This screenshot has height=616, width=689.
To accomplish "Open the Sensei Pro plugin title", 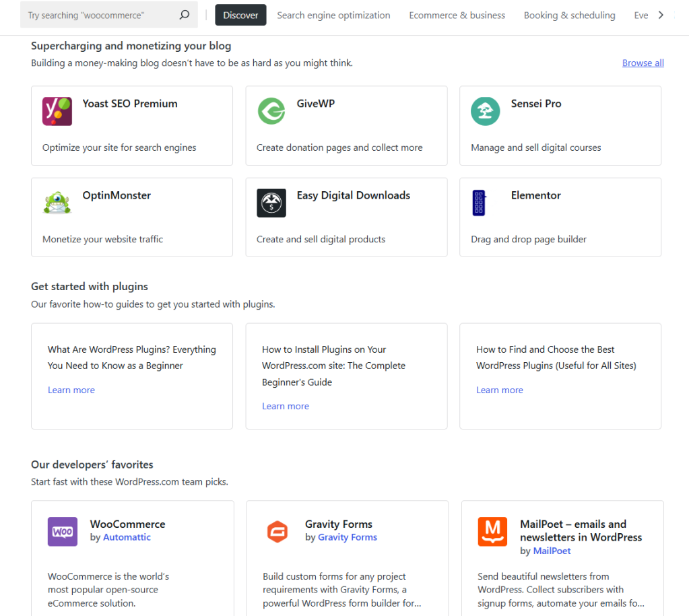I will coord(536,104).
